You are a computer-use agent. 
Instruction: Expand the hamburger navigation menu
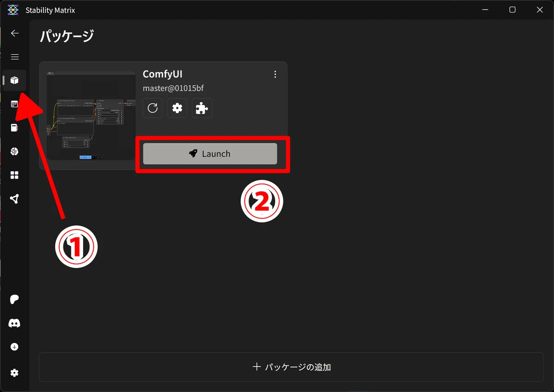[x=15, y=57]
